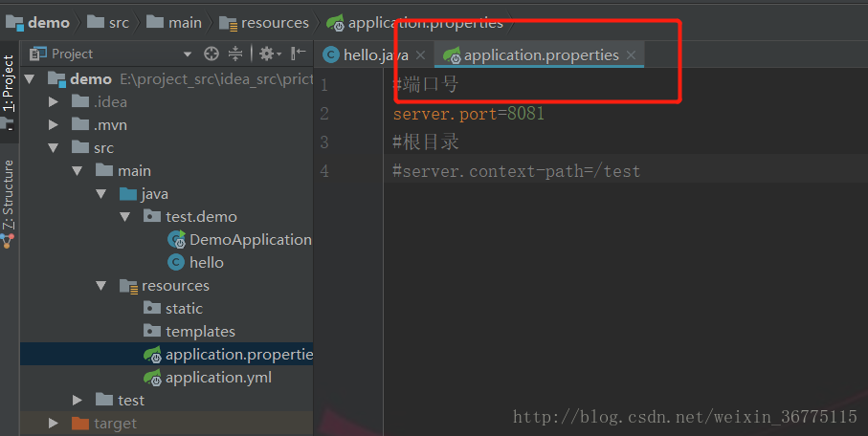868x436 pixels.
Task: Click resources in the breadcrumb bar
Action: 264,23
